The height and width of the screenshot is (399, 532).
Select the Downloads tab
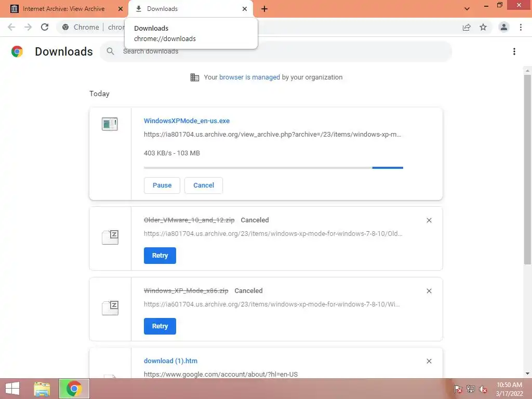(191, 9)
